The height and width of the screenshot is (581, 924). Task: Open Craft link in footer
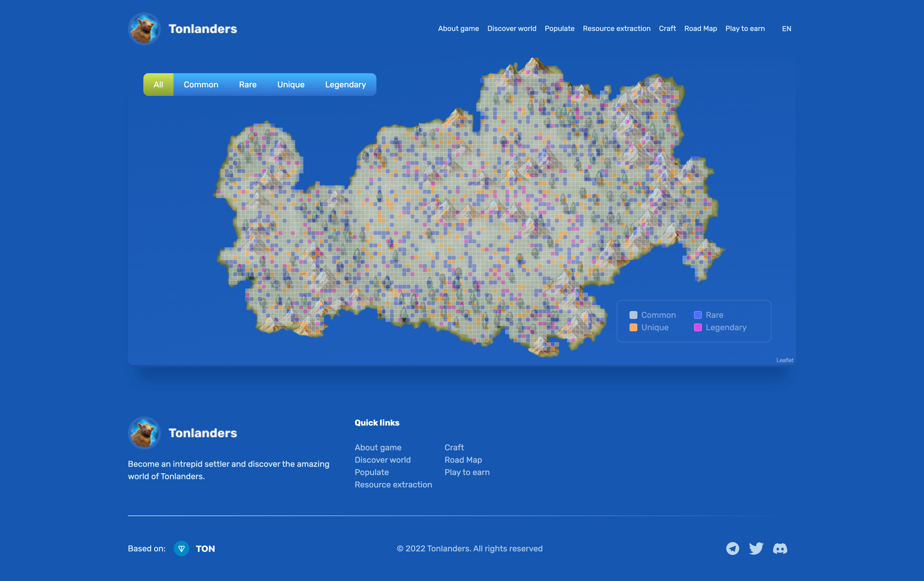click(454, 447)
